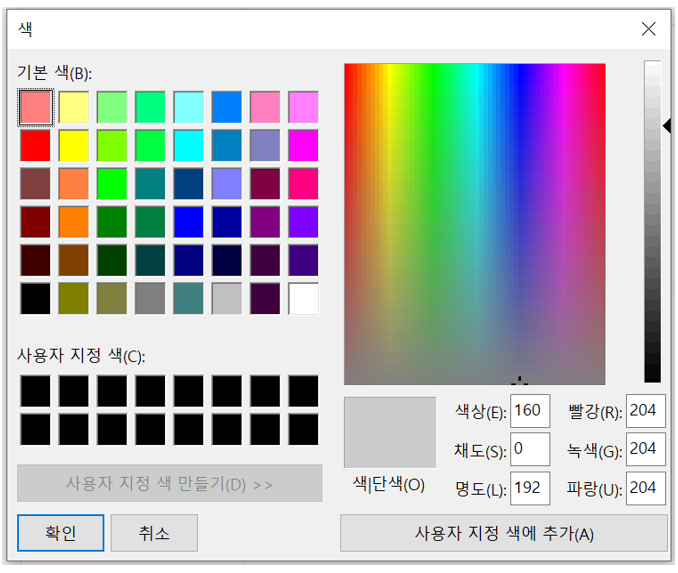Select the black basic color swatch
Screen dimensions: 678x573
[x=35, y=298]
